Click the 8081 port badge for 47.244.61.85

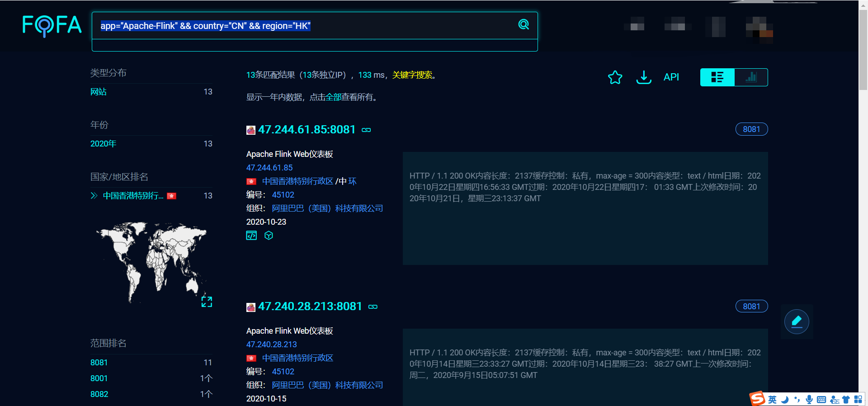point(751,129)
